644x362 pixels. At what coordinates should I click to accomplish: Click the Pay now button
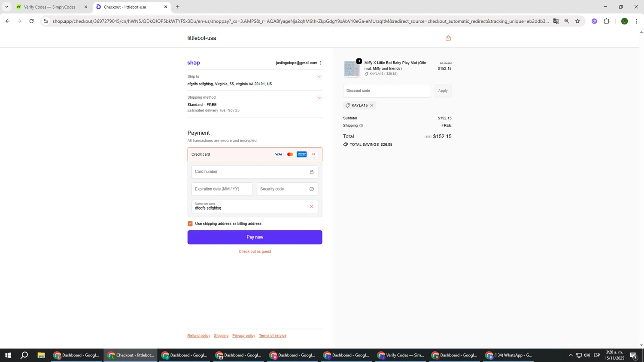(255, 237)
